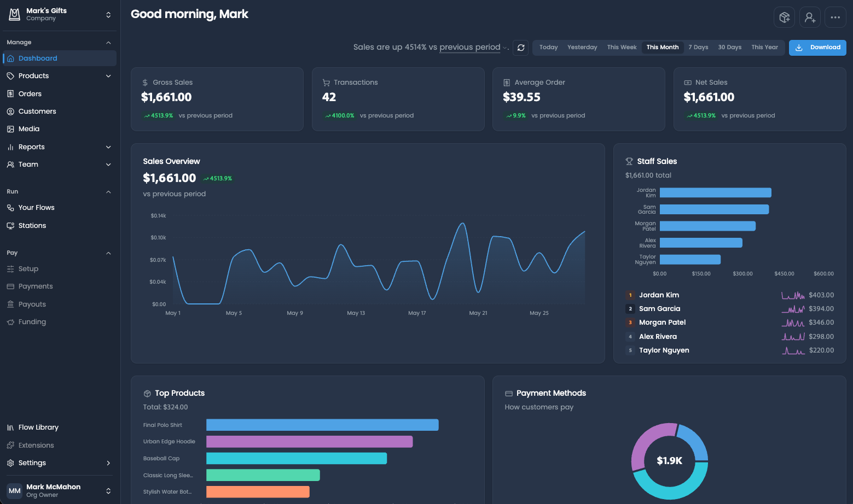Open the add product box icon

(784, 17)
